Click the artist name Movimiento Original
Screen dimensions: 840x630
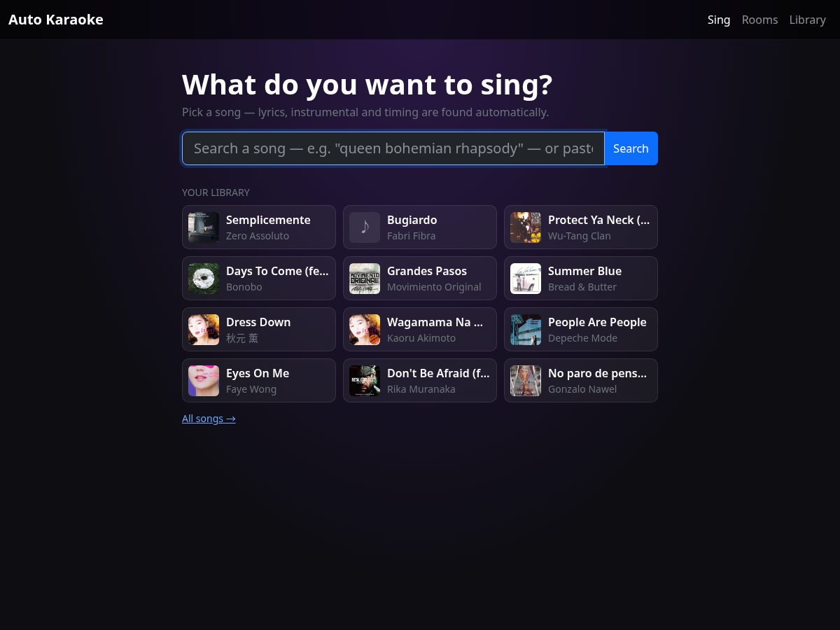coord(434,287)
